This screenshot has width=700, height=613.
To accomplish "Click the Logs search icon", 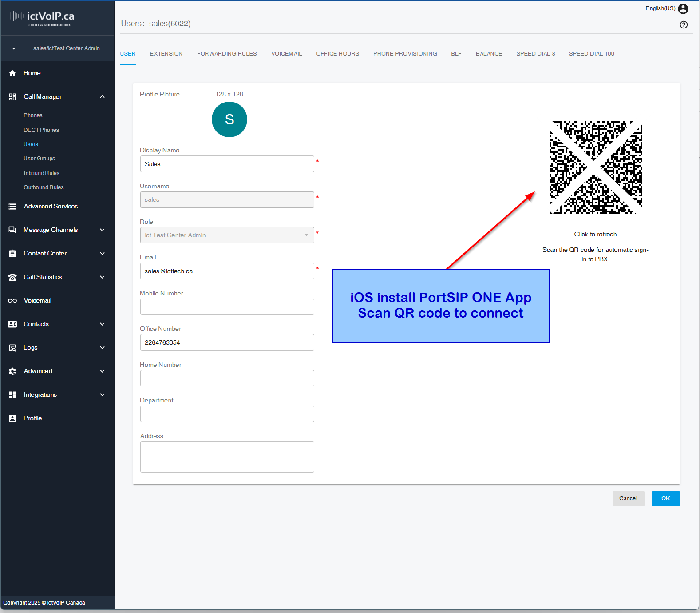I will [12, 348].
